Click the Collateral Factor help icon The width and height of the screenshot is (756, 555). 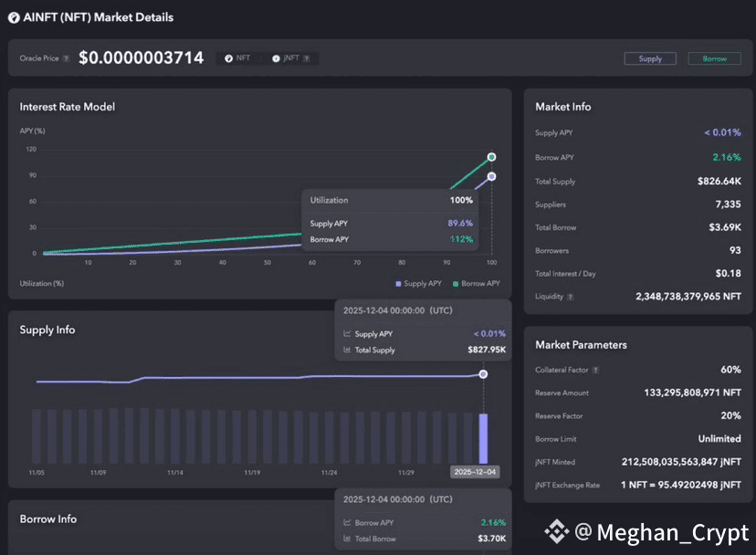pyautogui.click(x=596, y=371)
